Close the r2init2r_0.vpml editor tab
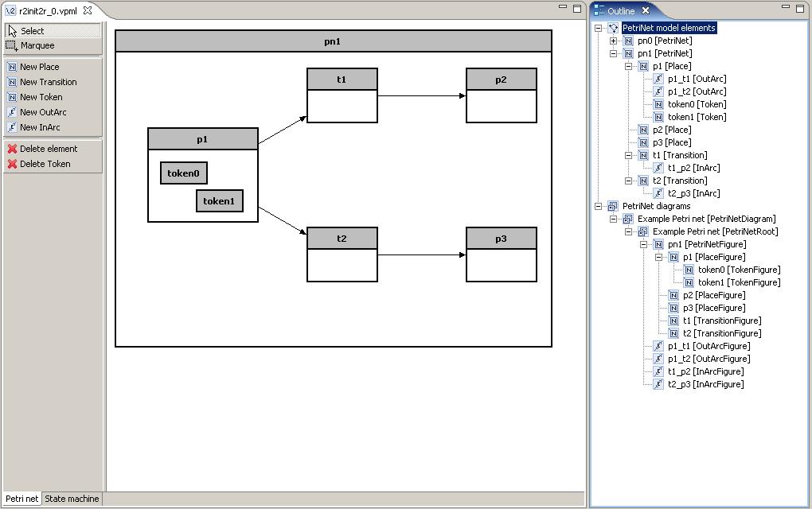This screenshot has height=509, width=812. [x=88, y=10]
